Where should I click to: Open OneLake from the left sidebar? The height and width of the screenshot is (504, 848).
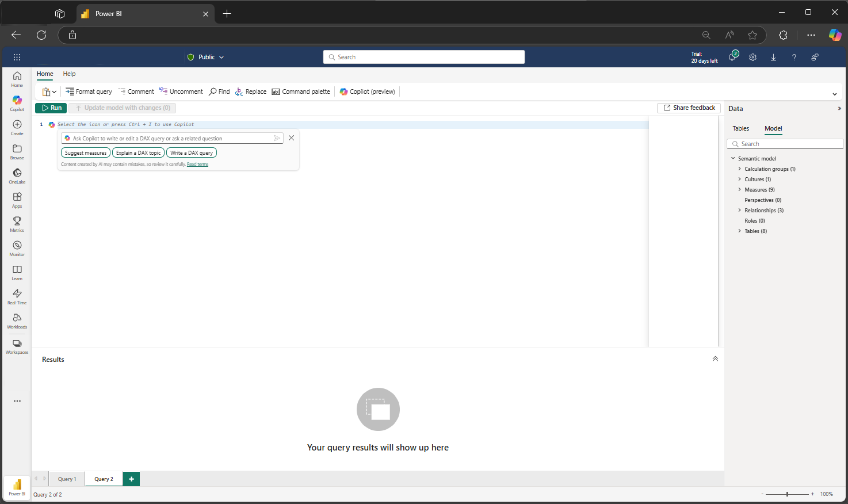[17, 175]
